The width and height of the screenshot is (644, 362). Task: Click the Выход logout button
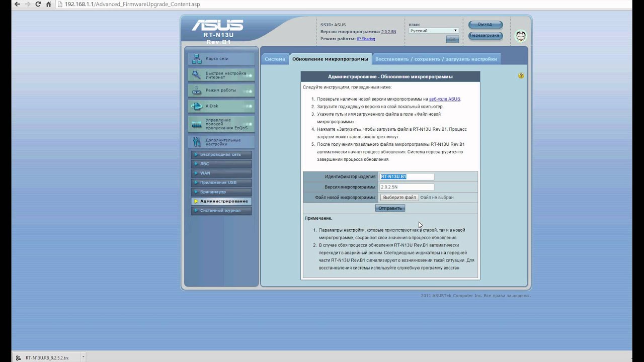pyautogui.click(x=485, y=24)
